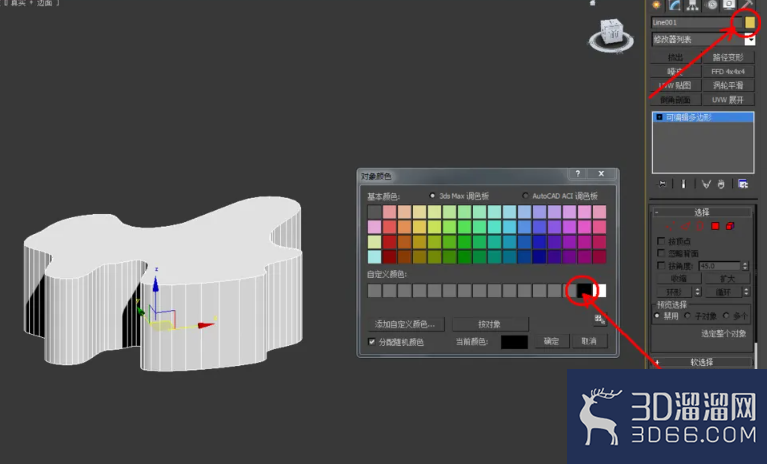Expand the 可编辑多边形 stack entry
The width and height of the screenshot is (767, 464).
click(x=659, y=117)
